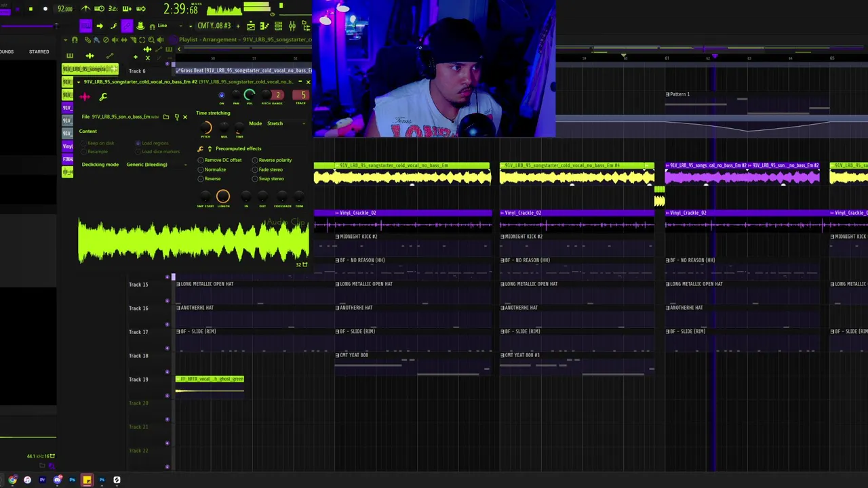
Task: Toggle the multilink to controllers icon
Action: coord(127,26)
